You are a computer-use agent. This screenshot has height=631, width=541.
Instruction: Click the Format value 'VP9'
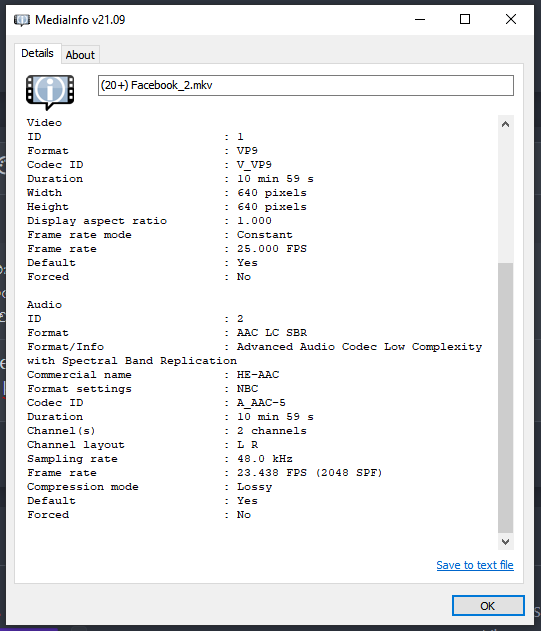[247, 151]
